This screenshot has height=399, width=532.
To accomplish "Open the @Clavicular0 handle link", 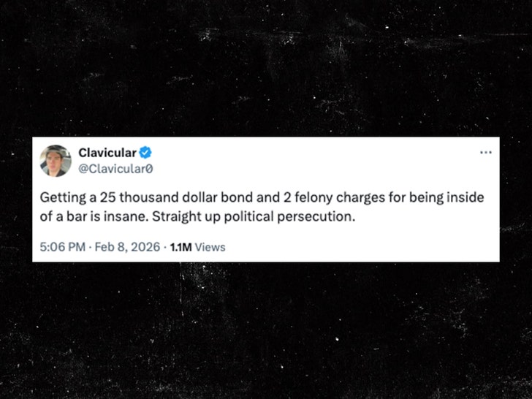I will tap(116, 169).
